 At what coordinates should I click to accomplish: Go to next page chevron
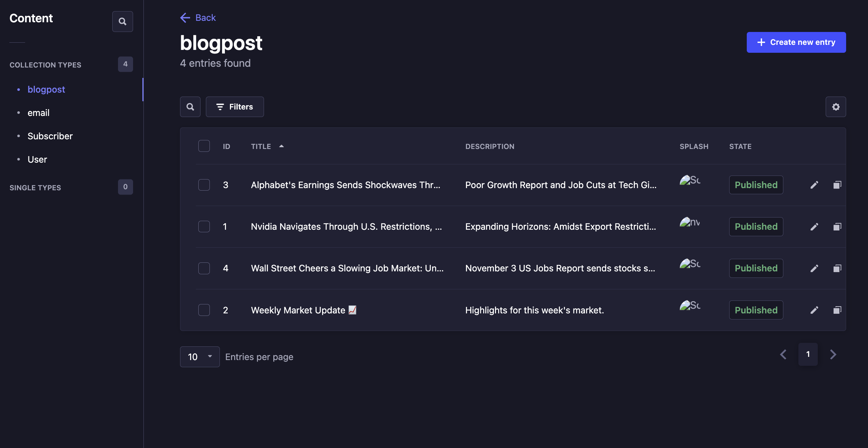(833, 354)
